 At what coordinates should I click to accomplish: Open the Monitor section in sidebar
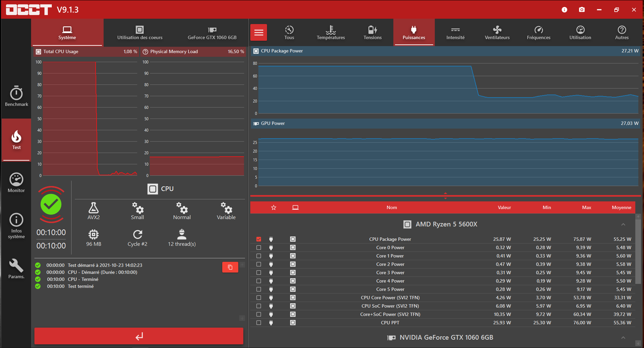click(x=16, y=183)
